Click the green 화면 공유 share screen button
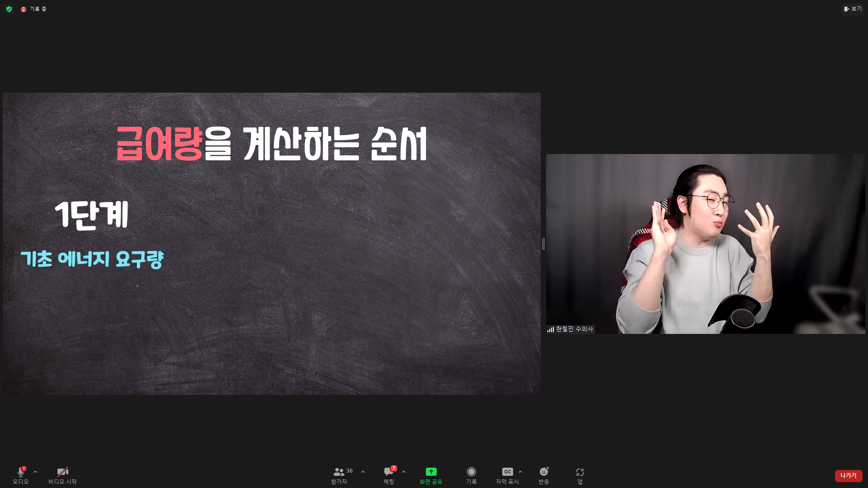Screen dimensions: 868x488 pyautogui.click(x=431, y=475)
